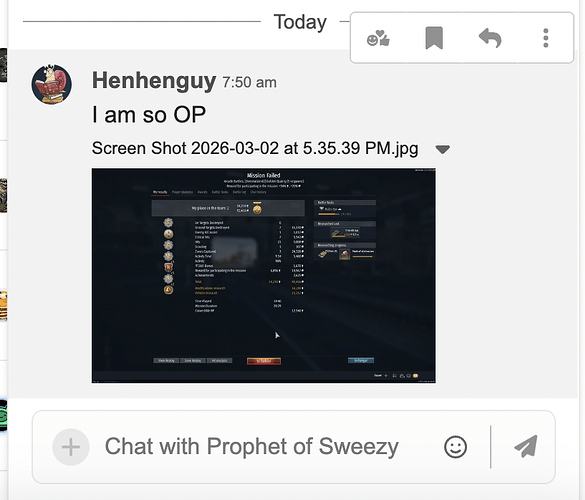
Task: Open the Mission Failed screenshot preview
Action: point(264,276)
